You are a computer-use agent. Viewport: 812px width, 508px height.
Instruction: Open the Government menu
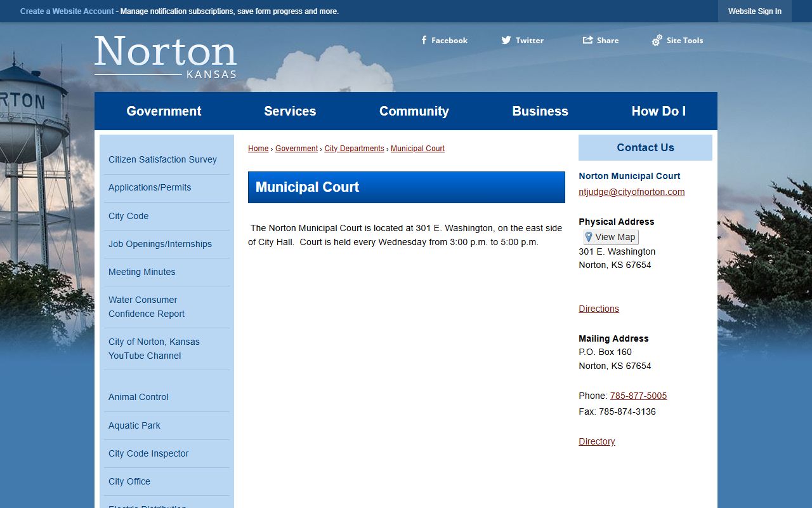[164, 111]
